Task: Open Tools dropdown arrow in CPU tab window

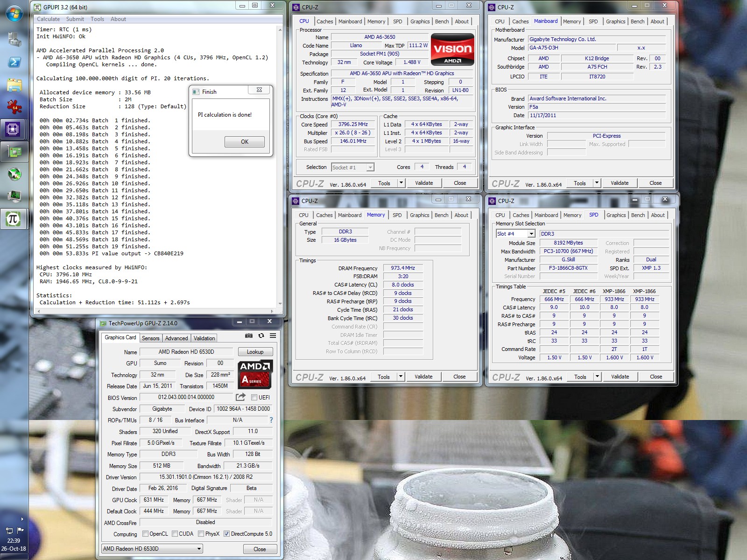Action: coord(401,183)
